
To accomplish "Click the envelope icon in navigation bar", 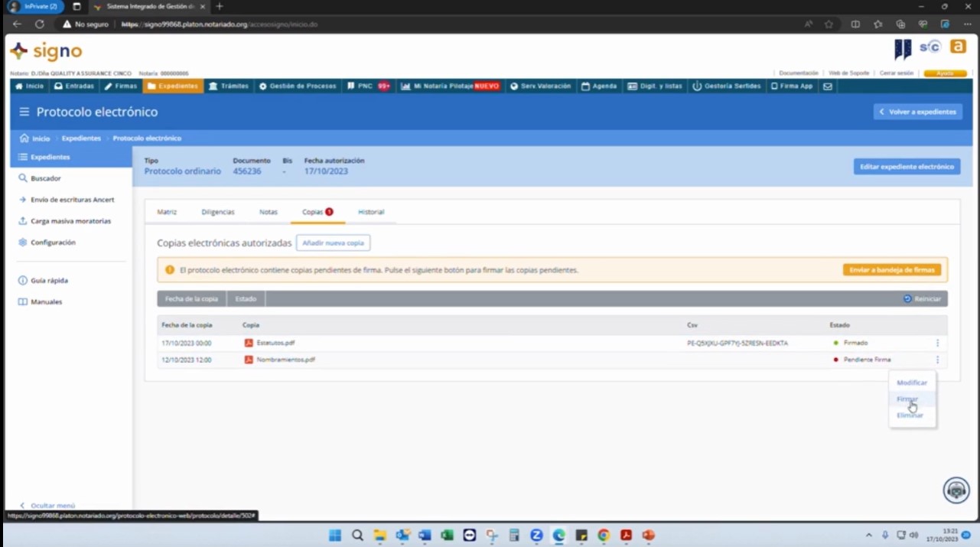I will 827,86.
